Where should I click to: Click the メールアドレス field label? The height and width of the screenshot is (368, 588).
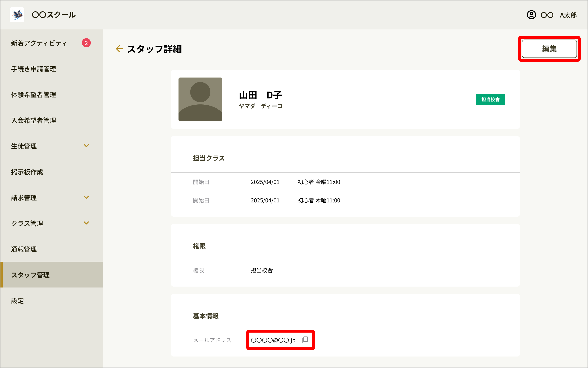pyautogui.click(x=212, y=340)
